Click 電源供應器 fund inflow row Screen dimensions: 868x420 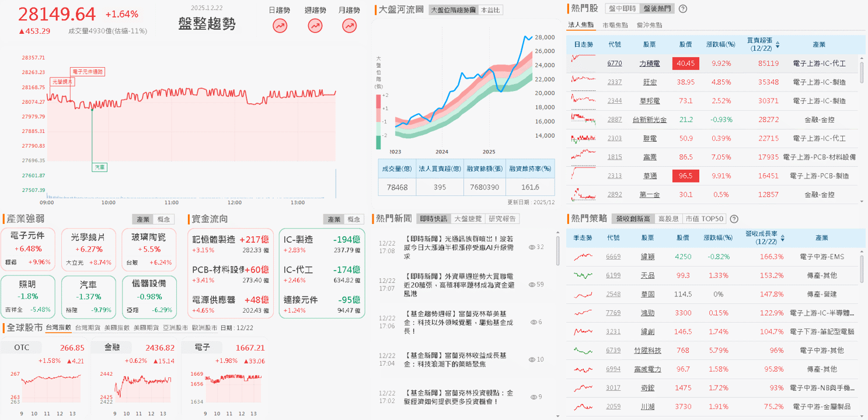(230, 304)
